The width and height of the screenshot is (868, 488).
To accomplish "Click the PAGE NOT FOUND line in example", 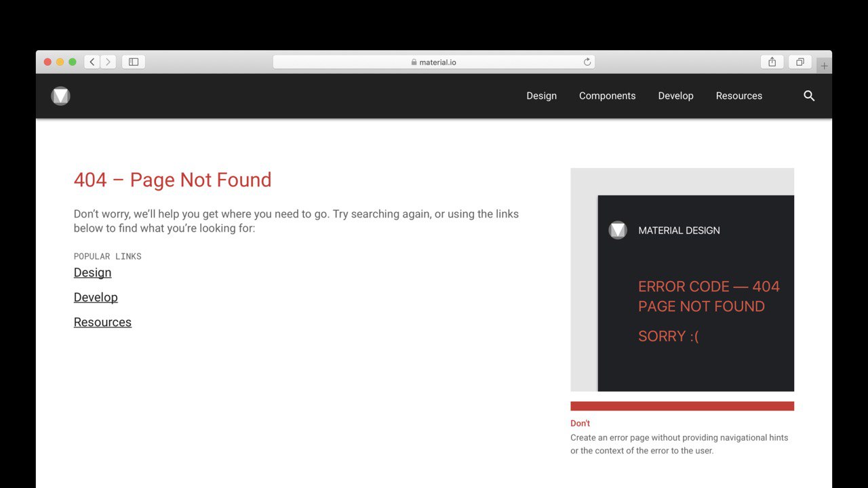I will tap(701, 306).
